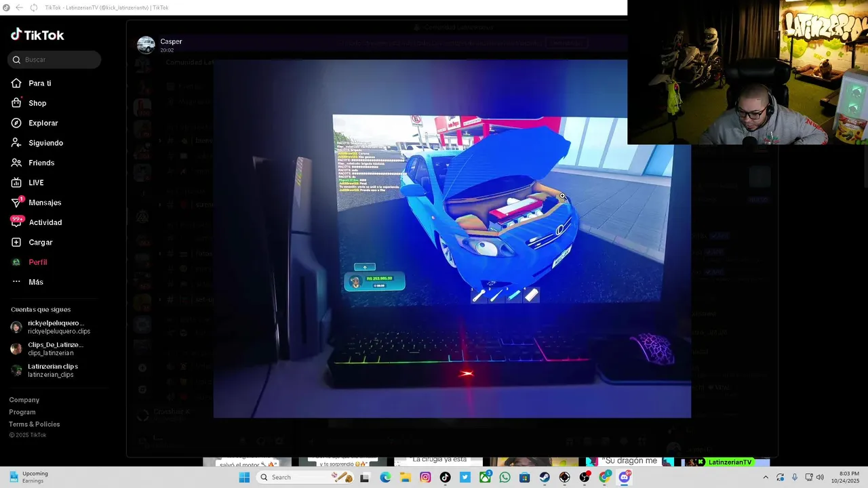This screenshot has width=868, height=488.
Task: Open the Task View taskbar icon
Action: pyautogui.click(x=365, y=477)
